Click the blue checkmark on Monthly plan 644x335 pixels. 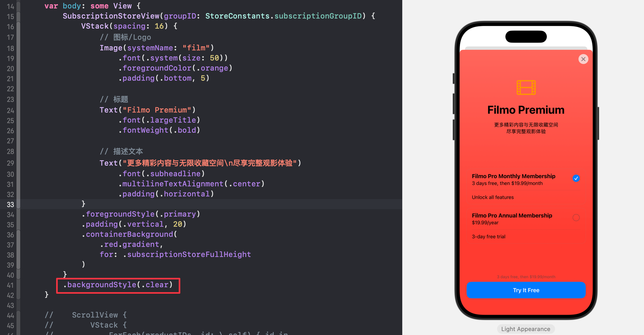pos(576,178)
